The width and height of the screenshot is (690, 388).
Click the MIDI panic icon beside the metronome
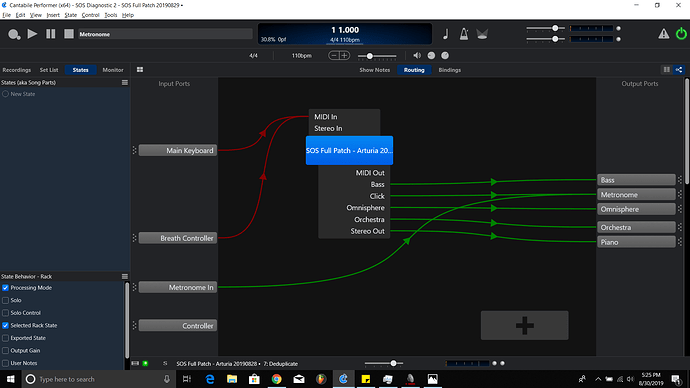482,34
